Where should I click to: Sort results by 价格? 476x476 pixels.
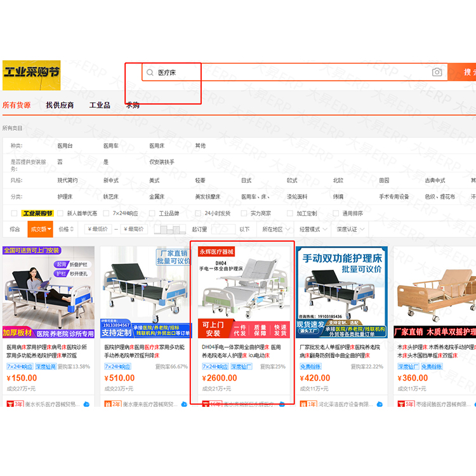click(66, 229)
